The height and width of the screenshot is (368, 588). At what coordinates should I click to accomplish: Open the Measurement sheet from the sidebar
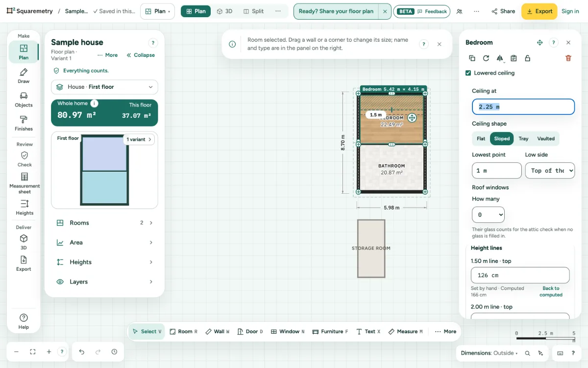pyautogui.click(x=24, y=183)
